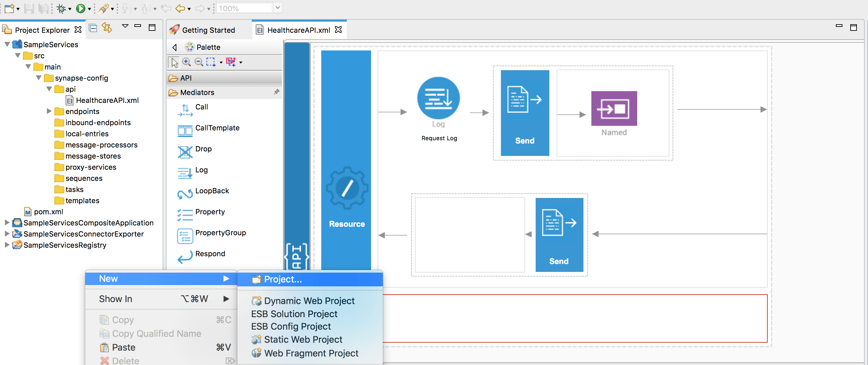Select HealthcareAPI.xml in the project tree
Image resolution: width=868 pixels, height=365 pixels.
102,100
